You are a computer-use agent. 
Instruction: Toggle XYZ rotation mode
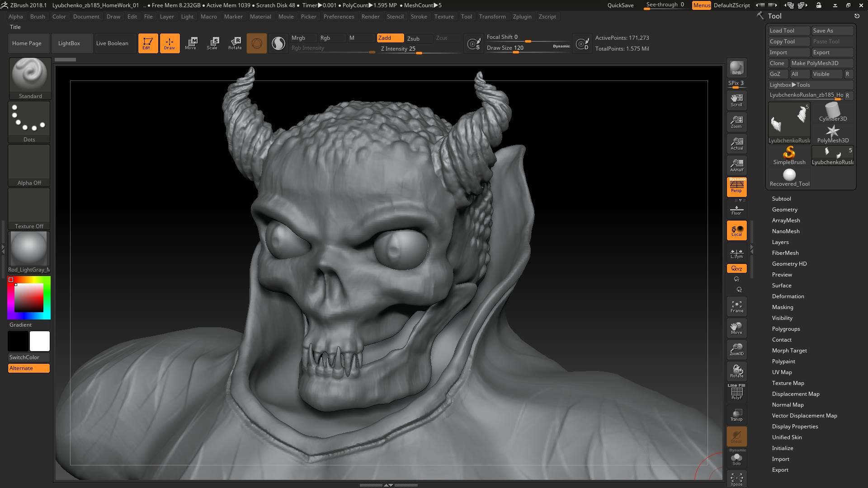coord(736,268)
